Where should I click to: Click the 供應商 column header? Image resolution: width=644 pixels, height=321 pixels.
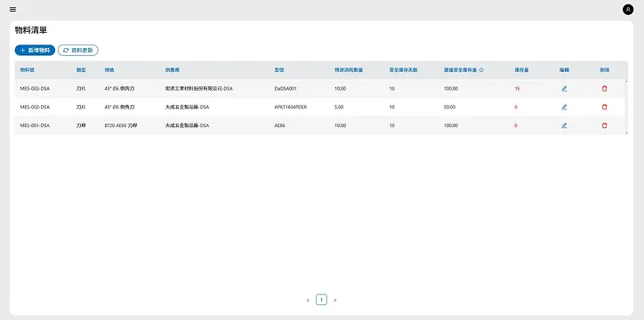[172, 69]
